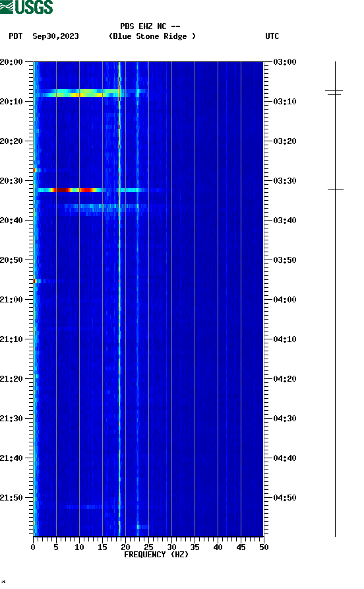364x589 pixels.
Task: Click the UTC timezone label
Action: click(x=272, y=36)
